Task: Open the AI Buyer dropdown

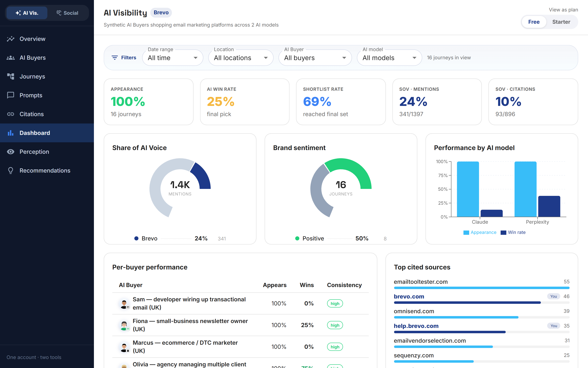Action: pyautogui.click(x=315, y=58)
